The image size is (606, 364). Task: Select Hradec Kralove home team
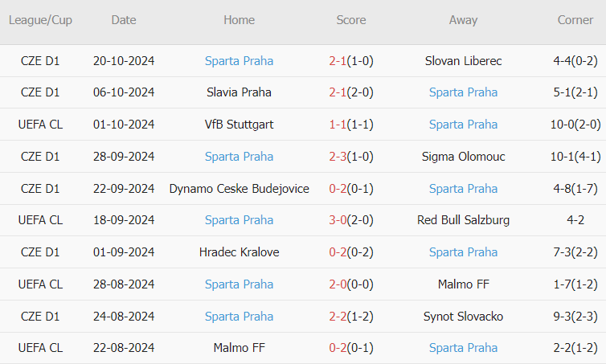[x=239, y=252]
